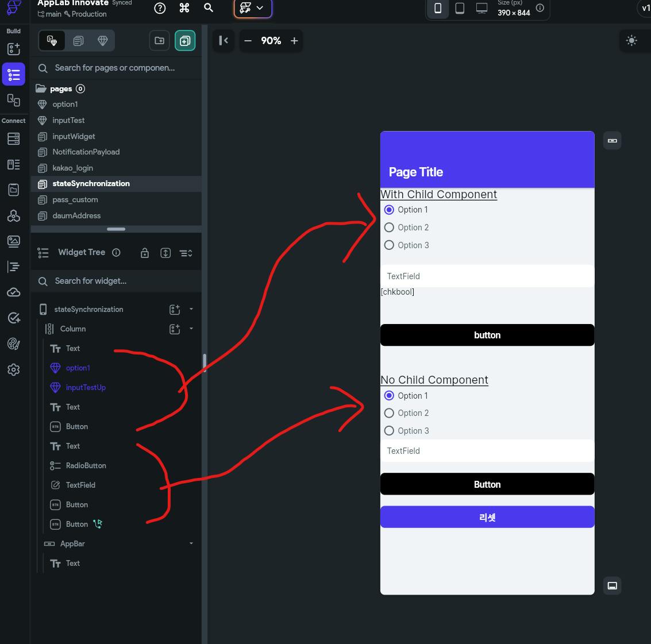
Task: Open the inputTest component
Action: pos(68,121)
